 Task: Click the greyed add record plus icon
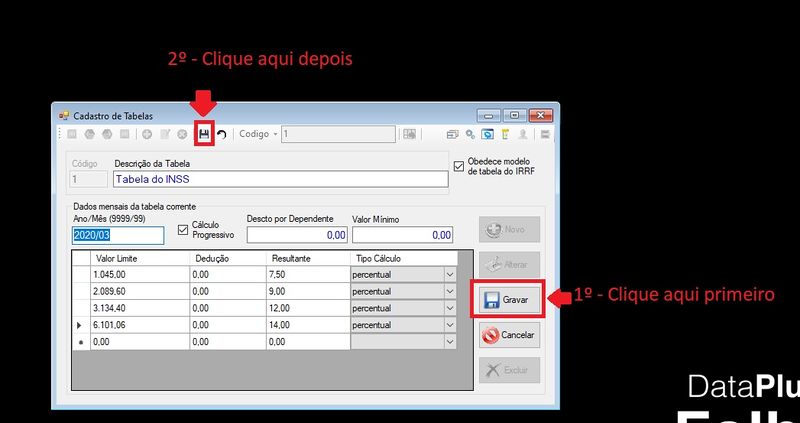pos(147,135)
